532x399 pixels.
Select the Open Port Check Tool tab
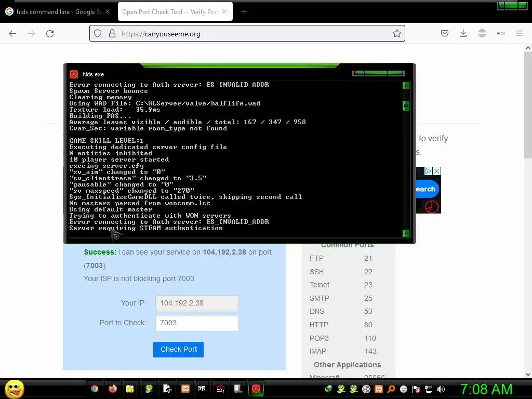coord(175,11)
